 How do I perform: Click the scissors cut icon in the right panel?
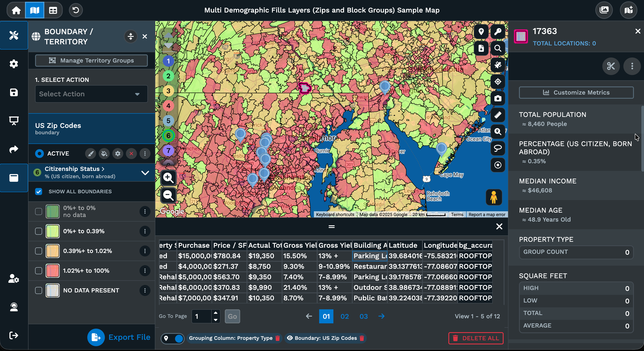pos(611,66)
